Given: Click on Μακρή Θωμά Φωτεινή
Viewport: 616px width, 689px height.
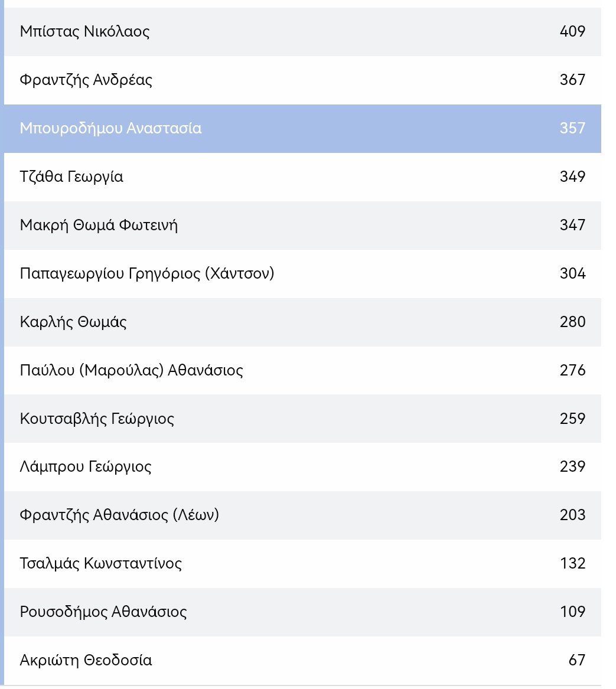Looking at the screenshot, I should coord(99,225).
